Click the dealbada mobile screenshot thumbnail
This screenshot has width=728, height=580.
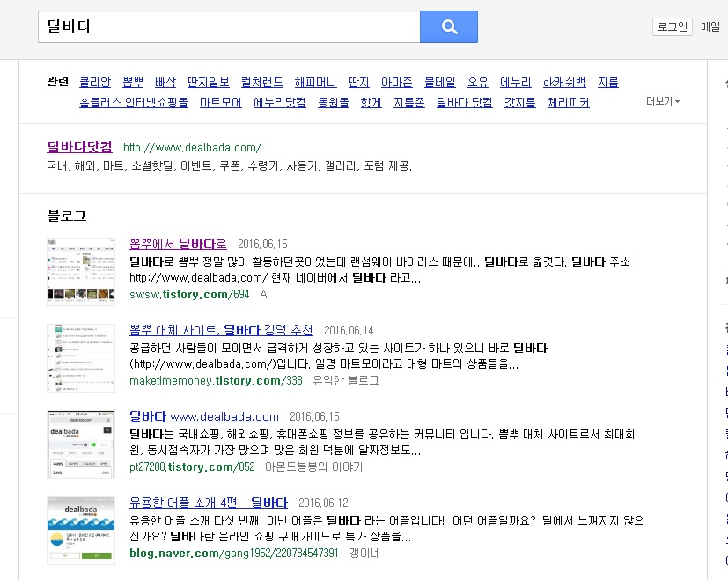pyautogui.click(x=81, y=444)
